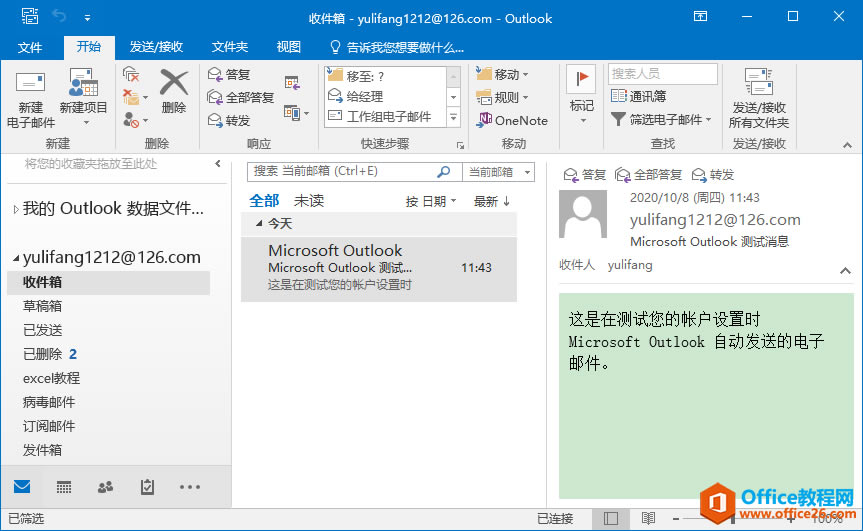Screen dimensions: 863x531
Task: Click the ignore conversation icon
Action: [130, 74]
